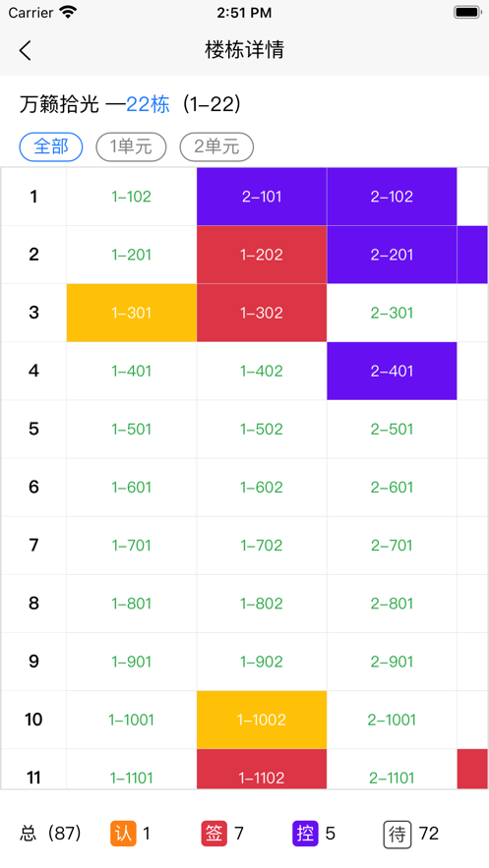Tap the back arrow icon

pos(26,50)
